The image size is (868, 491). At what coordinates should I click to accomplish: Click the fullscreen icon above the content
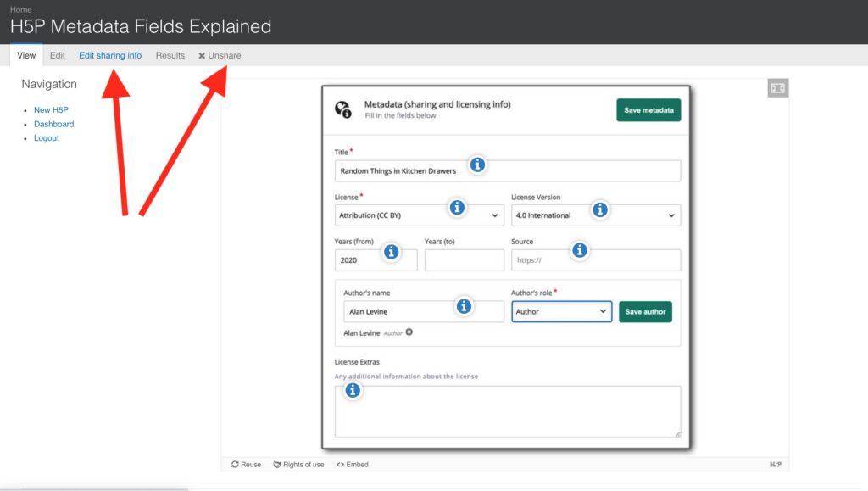[x=778, y=88]
